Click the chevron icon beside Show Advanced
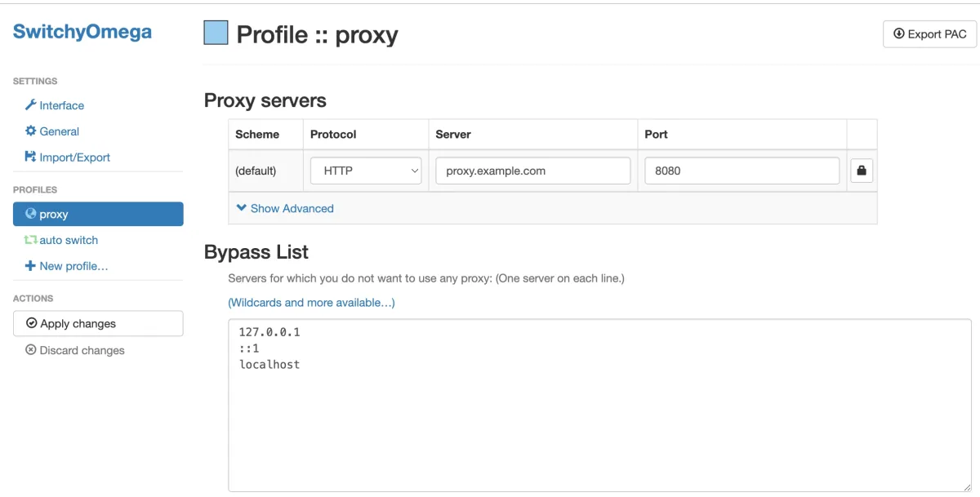 pos(242,208)
